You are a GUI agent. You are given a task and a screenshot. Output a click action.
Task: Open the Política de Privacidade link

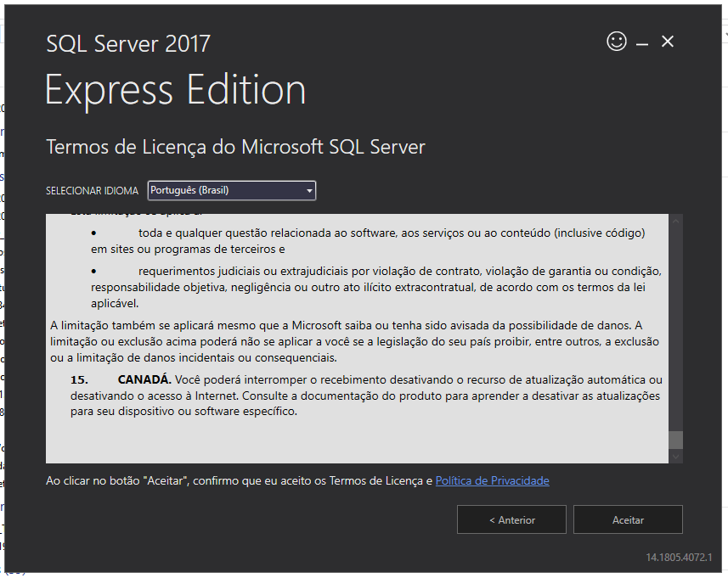coord(492,480)
